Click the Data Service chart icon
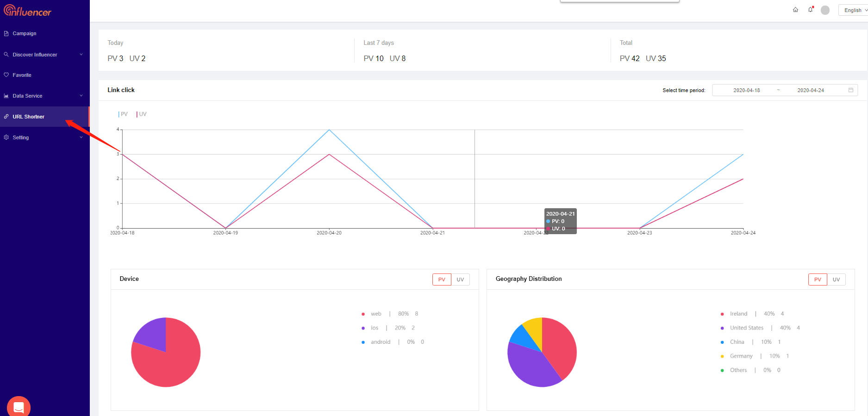Screen dimensions: 868x416 click(x=6, y=96)
